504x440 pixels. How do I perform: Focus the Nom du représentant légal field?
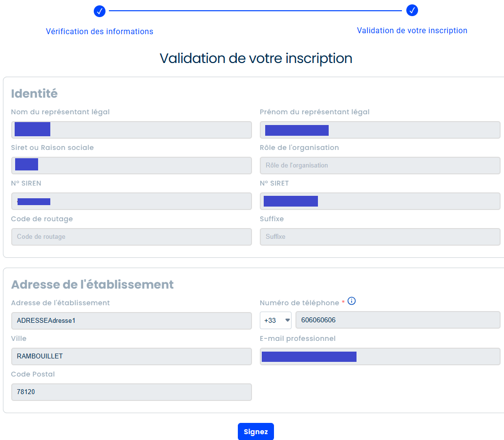coord(131,130)
